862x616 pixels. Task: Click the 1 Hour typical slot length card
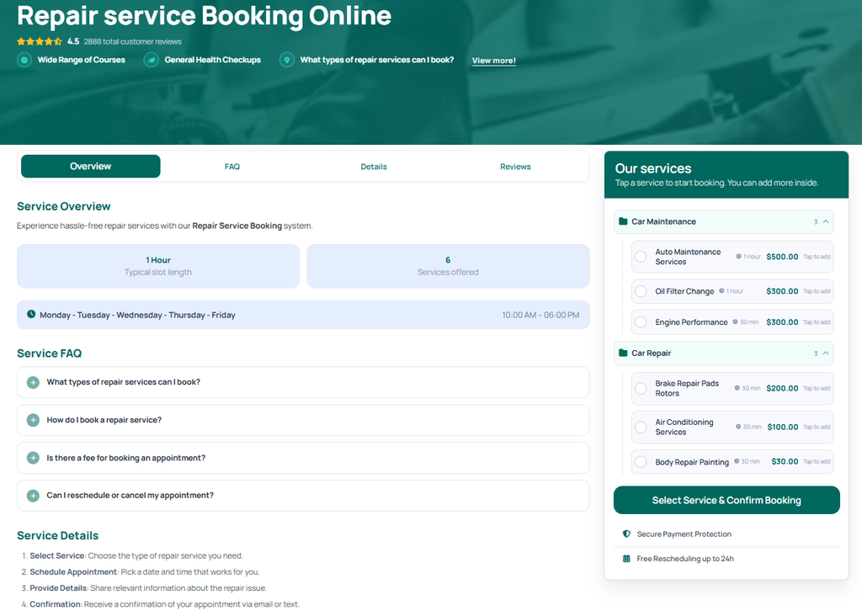158,266
